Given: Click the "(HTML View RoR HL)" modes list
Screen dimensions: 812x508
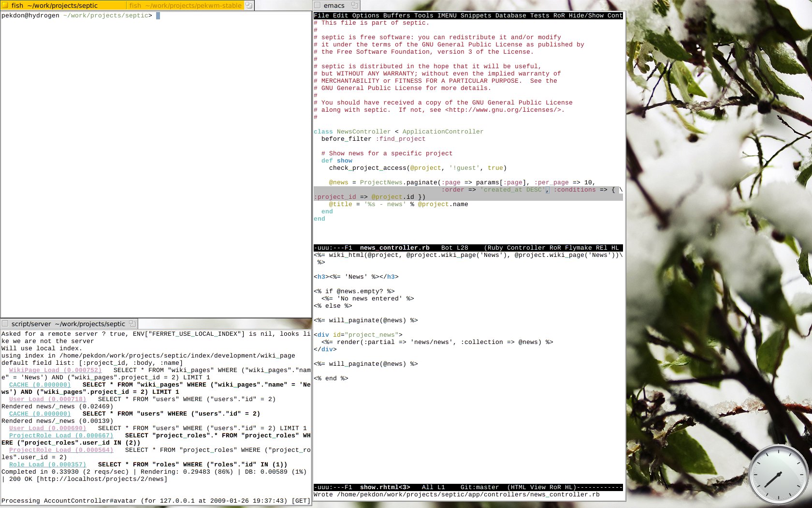Looking at the screenshot, I should click(542, 487).
